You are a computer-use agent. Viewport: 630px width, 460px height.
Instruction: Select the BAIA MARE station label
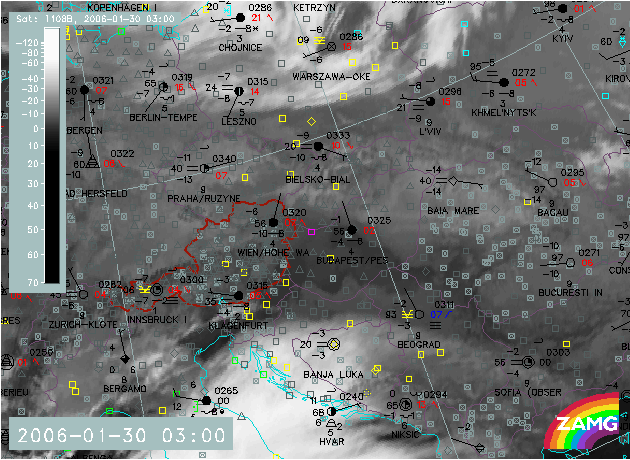click(450, 211)
